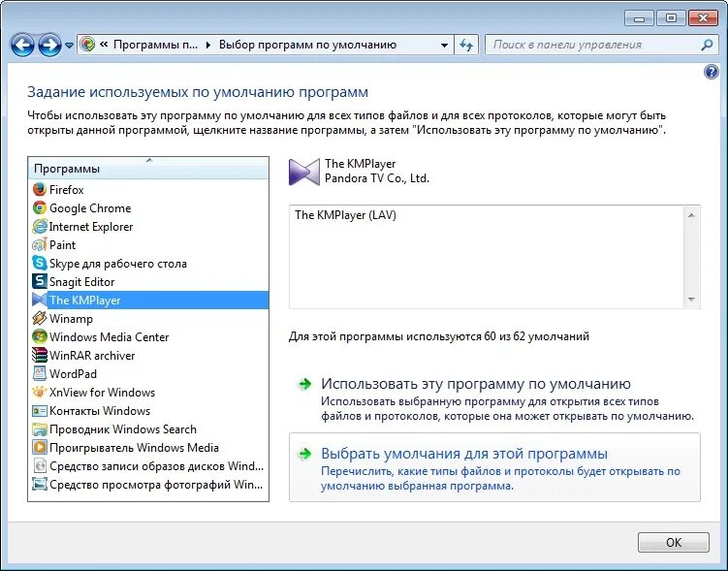Select Windows Media Center entry
Image resolution: width=728 pixels, height=571 pixels.
click(148, 337)
